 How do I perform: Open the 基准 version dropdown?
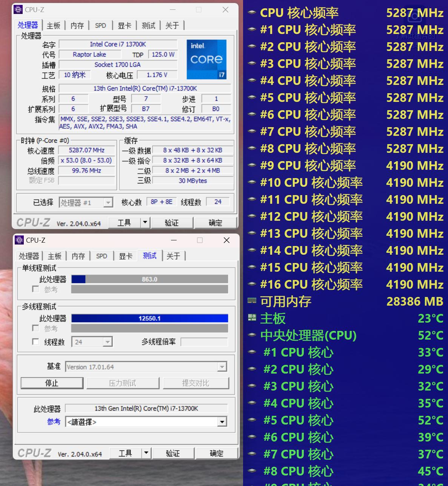[222, 366]
